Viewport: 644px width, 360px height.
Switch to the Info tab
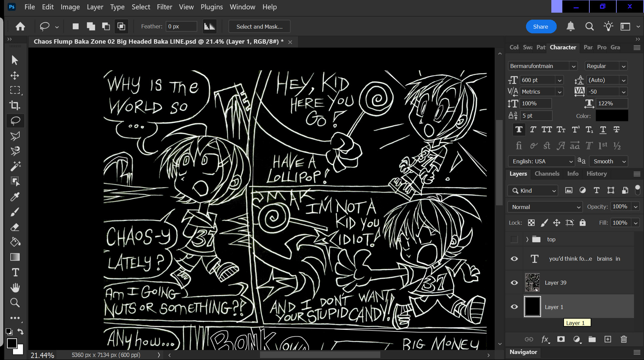pyautogui.click(x=573, y=174)
